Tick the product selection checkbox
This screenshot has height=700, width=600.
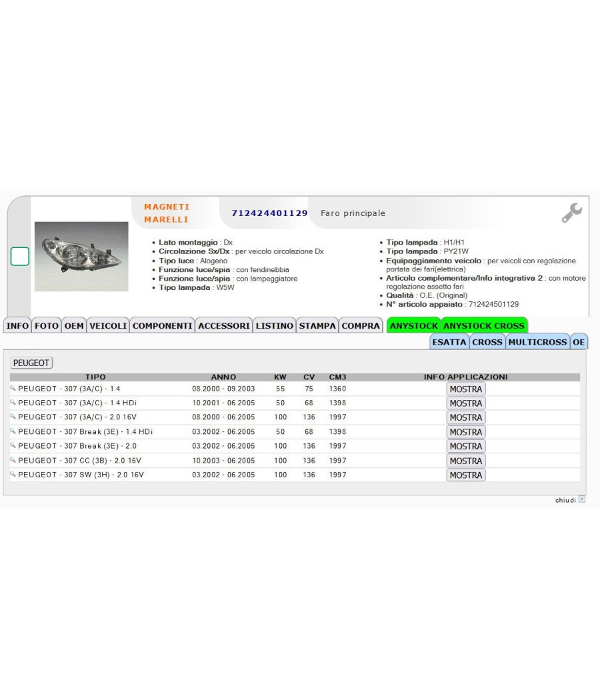tap(19, 256)
